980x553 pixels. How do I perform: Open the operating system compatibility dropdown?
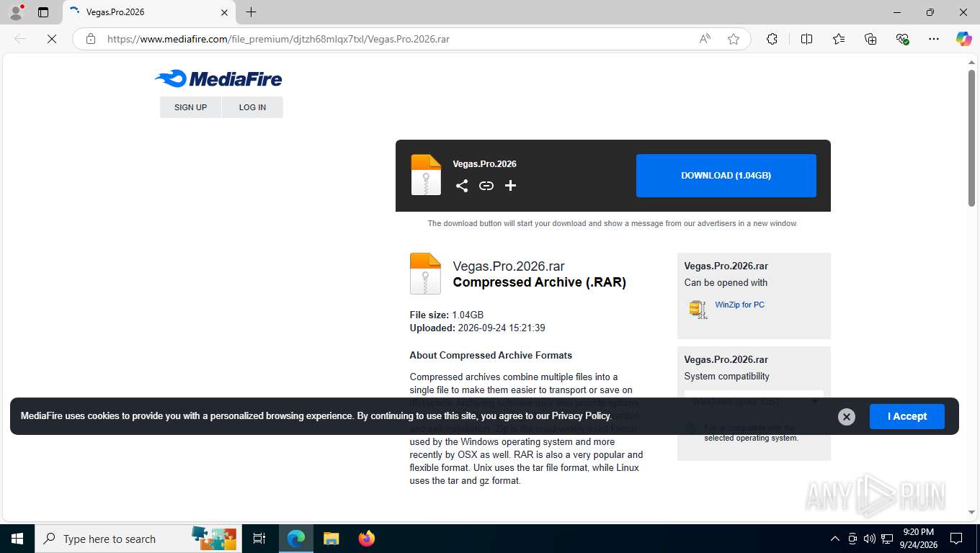coord(754,401)
